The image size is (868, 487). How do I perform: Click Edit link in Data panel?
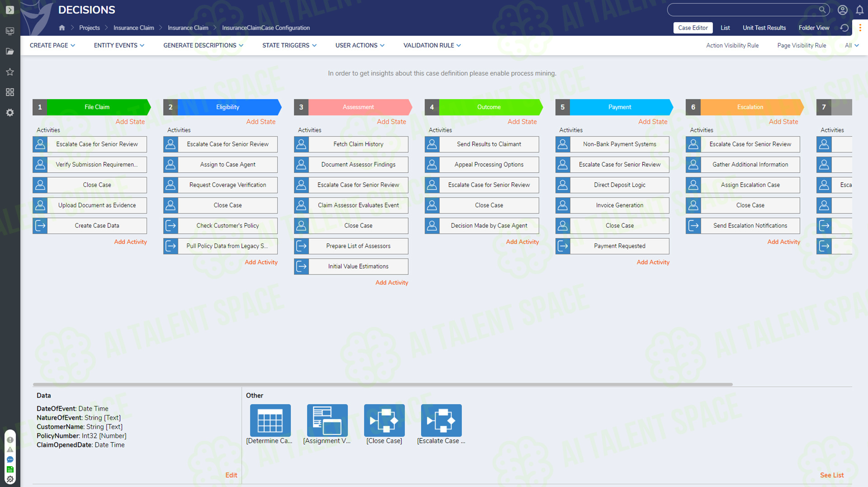pyautogui.click(x=231, y=475)
